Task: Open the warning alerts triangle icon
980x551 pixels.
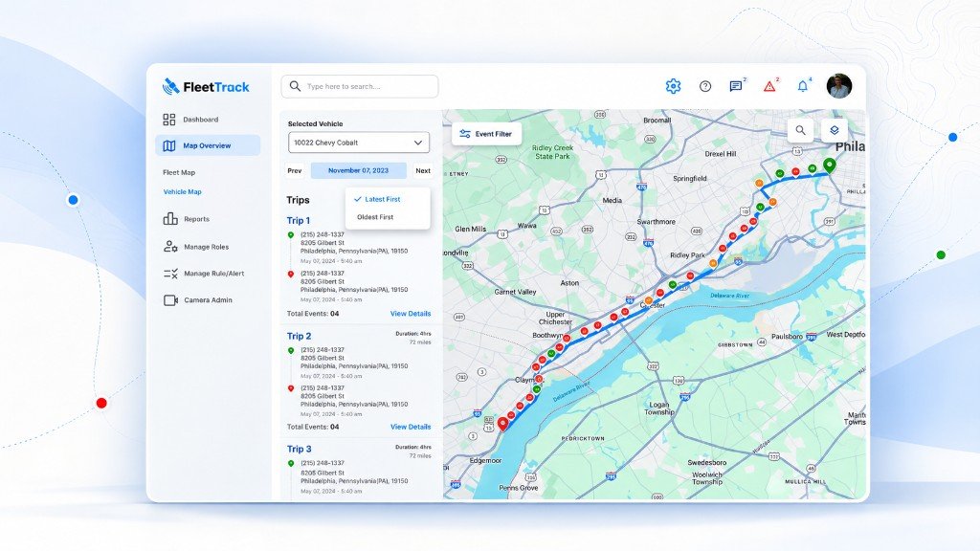Action: [x=769, y=86]
